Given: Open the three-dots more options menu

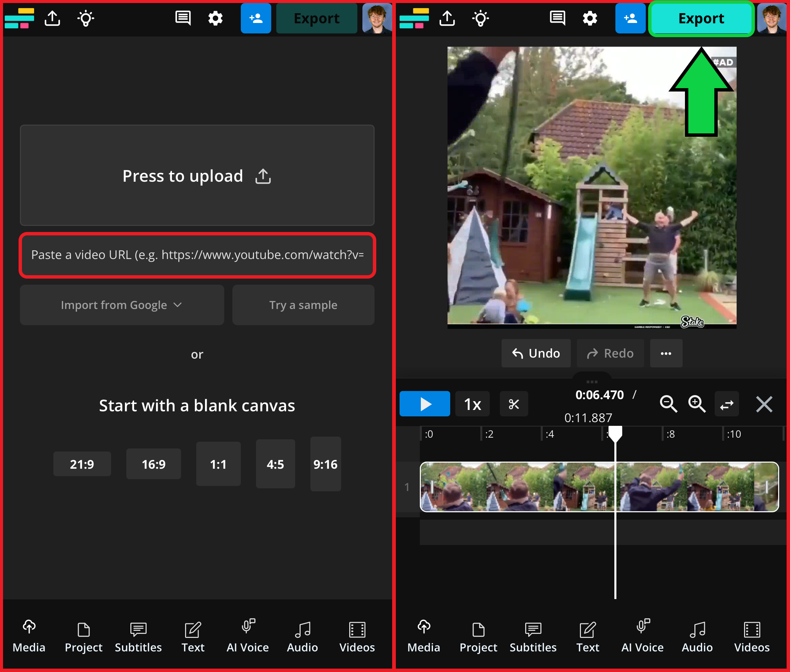Looking at the screenshot, I should pyautogui.click(x=666, y=353).
